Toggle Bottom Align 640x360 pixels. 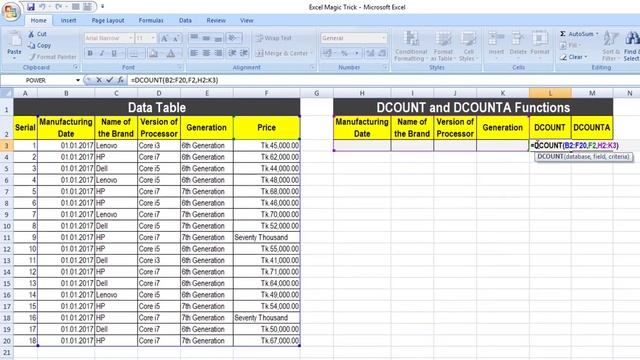[218, 38]
